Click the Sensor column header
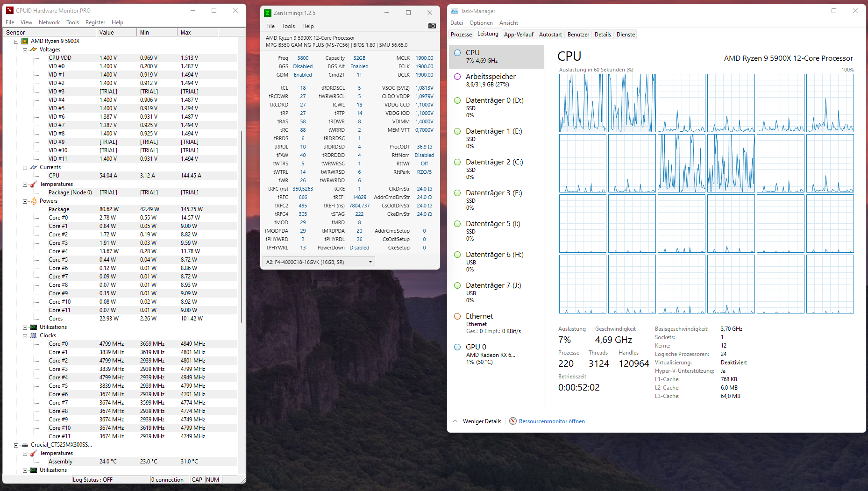Viewport: 868px width, 491px height. [x=50, y=32]
